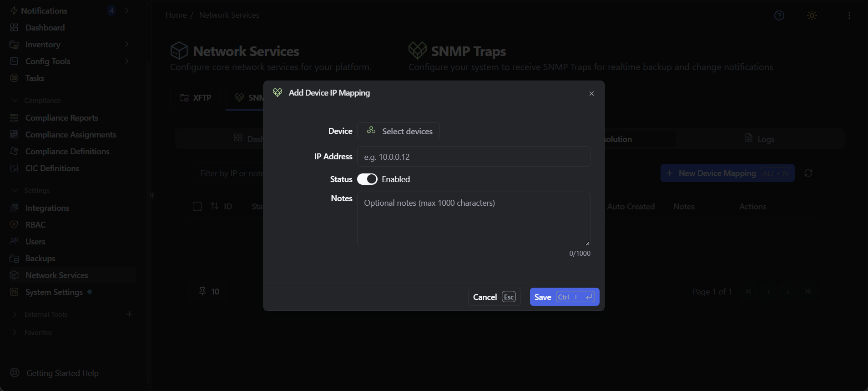Viewport: 868px width, 391px height.
Task: Switch to the XFTP tab
Action: (x=196, y=98)
